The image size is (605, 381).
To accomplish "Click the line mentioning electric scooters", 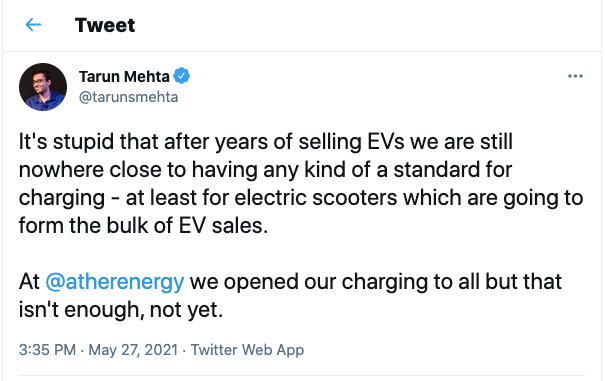I will [x=301, y=198].
